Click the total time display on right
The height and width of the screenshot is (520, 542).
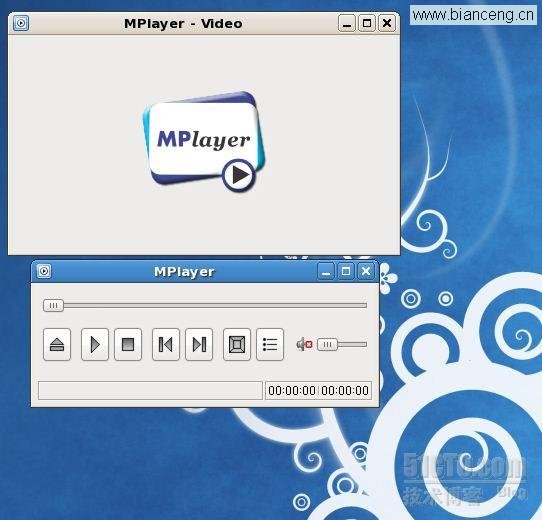345,391
